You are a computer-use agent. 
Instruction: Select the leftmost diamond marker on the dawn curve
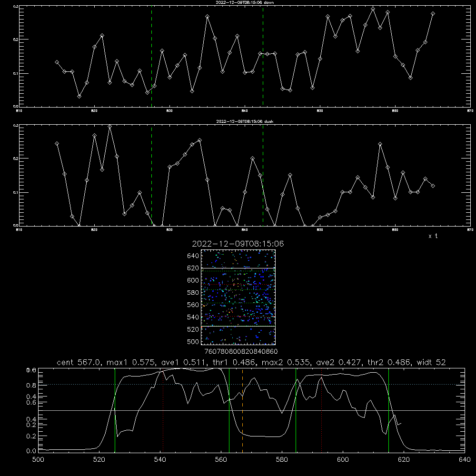point(57,62)
